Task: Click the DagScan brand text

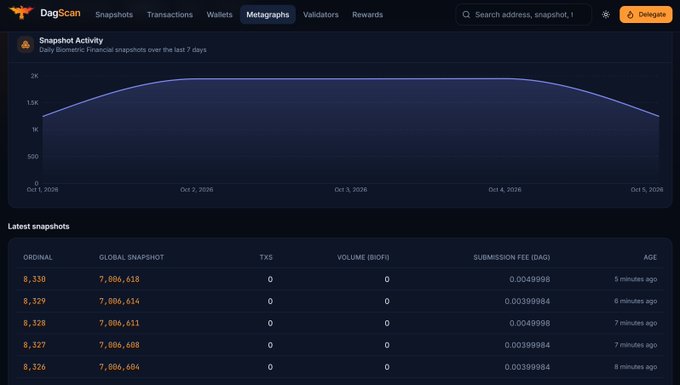Action: pos(60,13)
